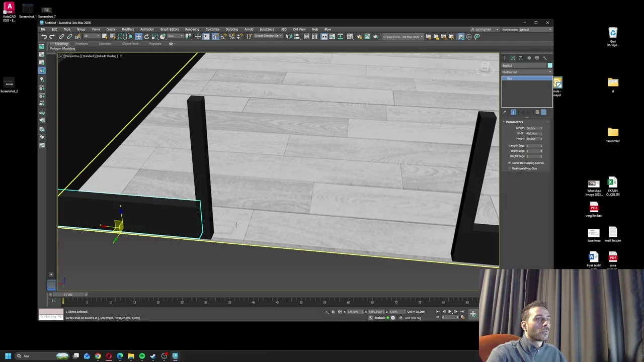Open Create Selection Set dropdown
644x362 pixels.
click(x=268, y=36)
